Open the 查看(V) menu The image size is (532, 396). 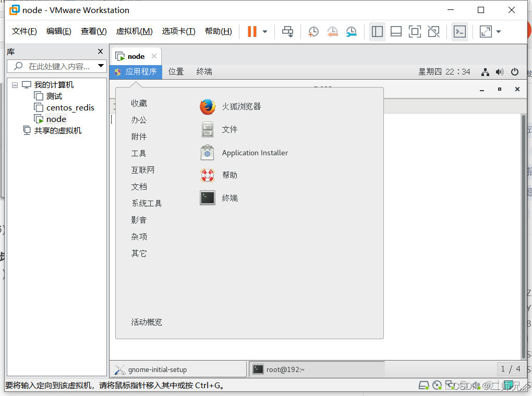(94, 31)
